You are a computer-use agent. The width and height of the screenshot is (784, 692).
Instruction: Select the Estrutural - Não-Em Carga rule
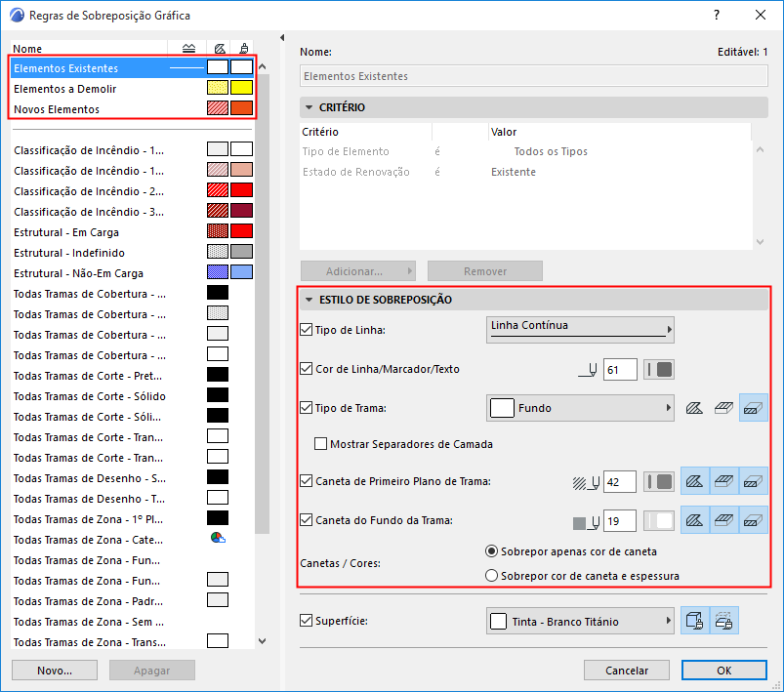point(133,273)
